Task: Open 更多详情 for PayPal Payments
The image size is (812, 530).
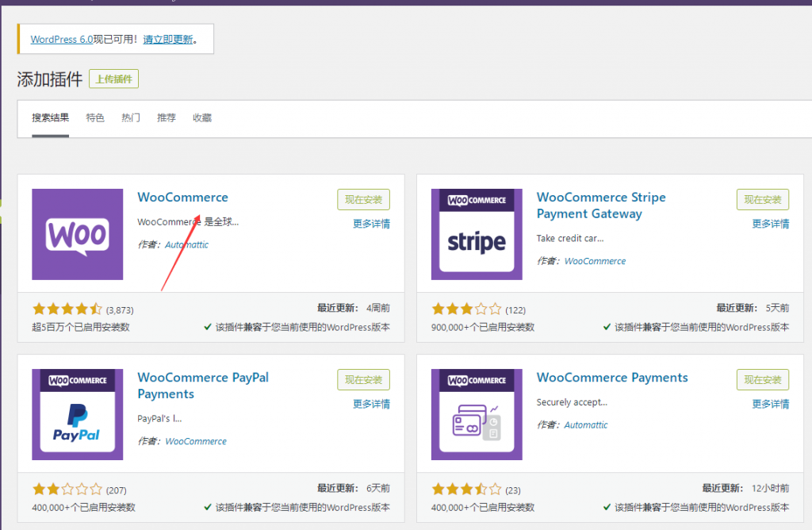Action: click(371, 404)
